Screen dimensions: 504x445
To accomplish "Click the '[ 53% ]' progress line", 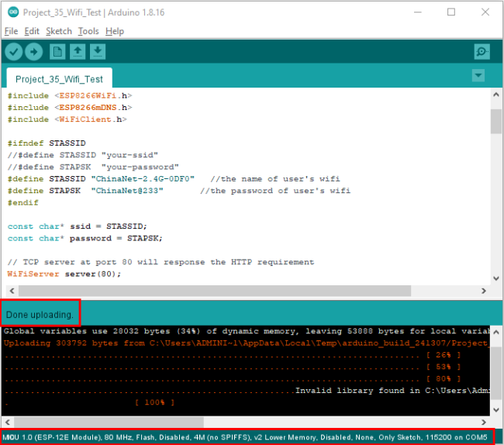I will 233,367.
